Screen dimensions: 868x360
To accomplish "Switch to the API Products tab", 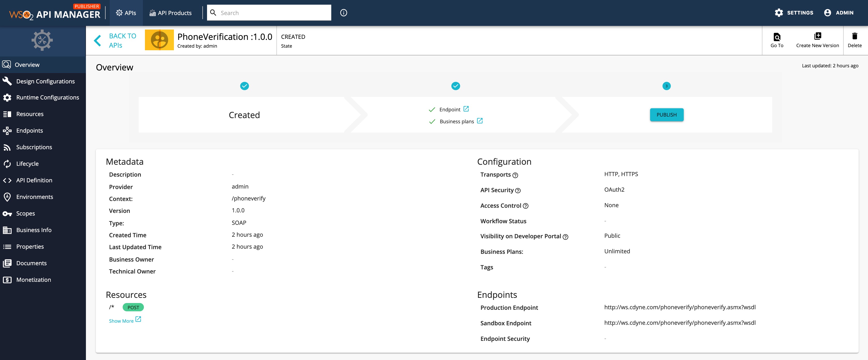I will click(171, 13).
